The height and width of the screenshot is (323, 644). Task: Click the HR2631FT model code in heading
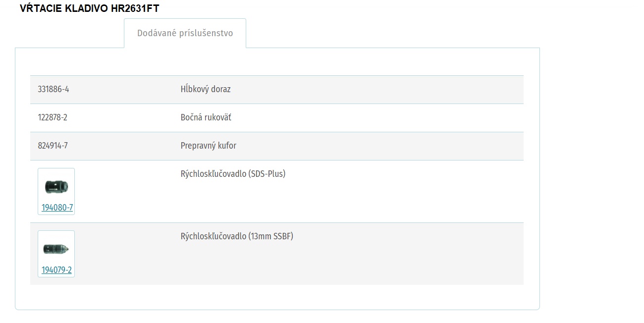(x=135, y=8)
